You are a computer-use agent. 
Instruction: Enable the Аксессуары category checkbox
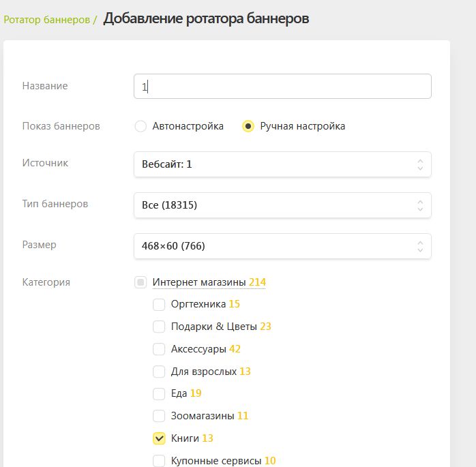(x=159, y=349)
